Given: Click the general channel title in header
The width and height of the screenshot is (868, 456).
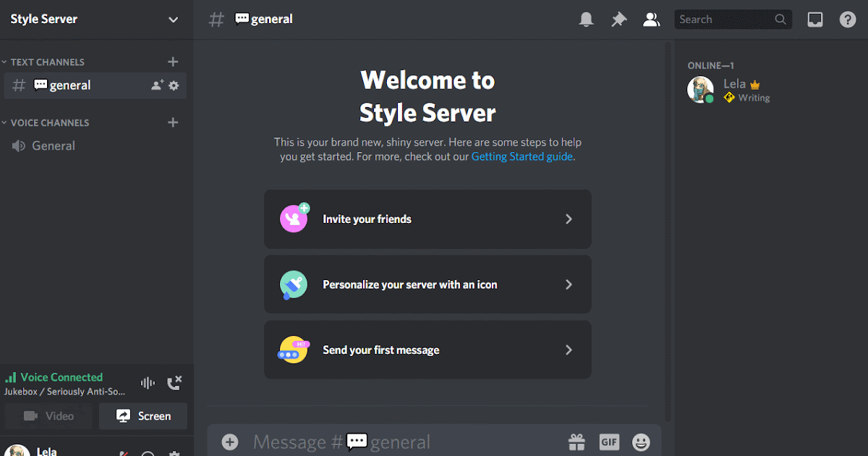Looking at the screenshot, I should pos(264,20).
